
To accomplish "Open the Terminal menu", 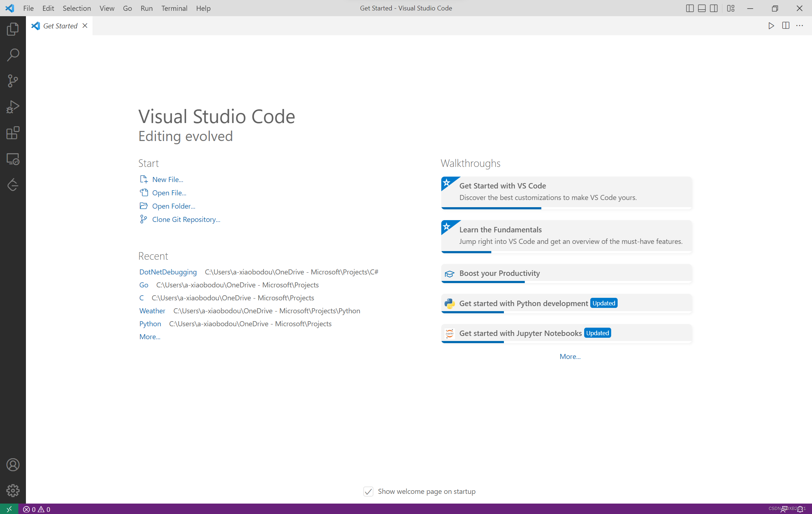I will point(174,8).
